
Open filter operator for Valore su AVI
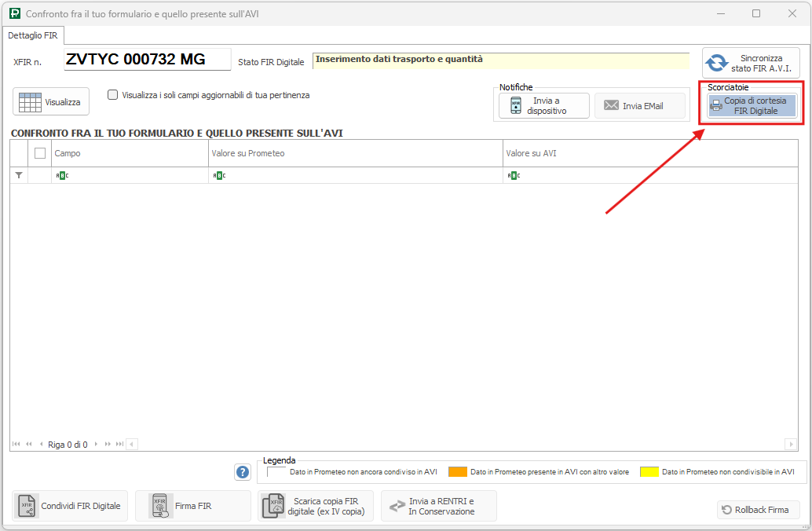coord(514,175)
